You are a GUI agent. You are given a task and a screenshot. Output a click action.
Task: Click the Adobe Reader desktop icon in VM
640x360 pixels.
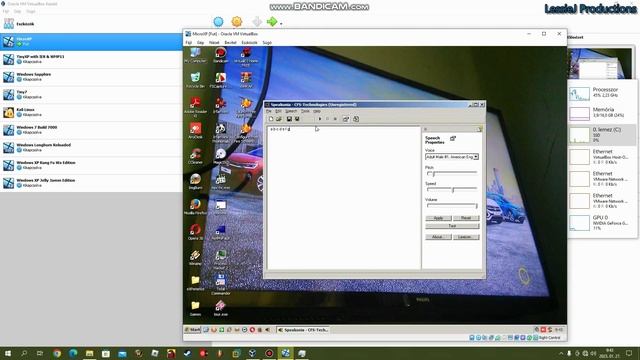(x=196, y=107)
